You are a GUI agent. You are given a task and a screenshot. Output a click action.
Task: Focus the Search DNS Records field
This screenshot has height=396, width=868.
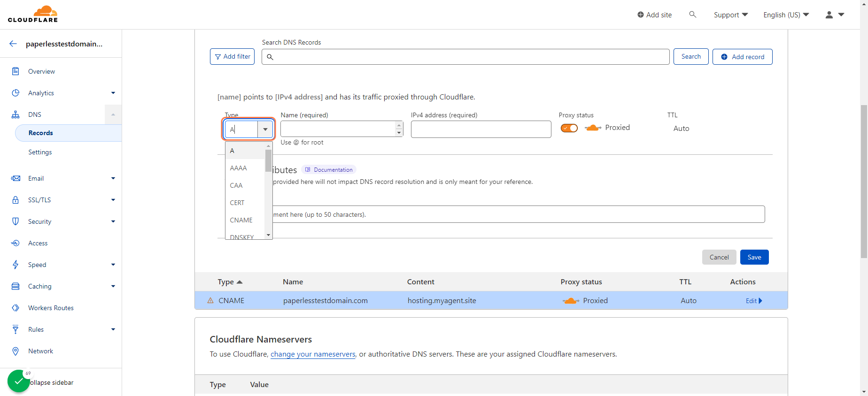click(x=465, y=57)
